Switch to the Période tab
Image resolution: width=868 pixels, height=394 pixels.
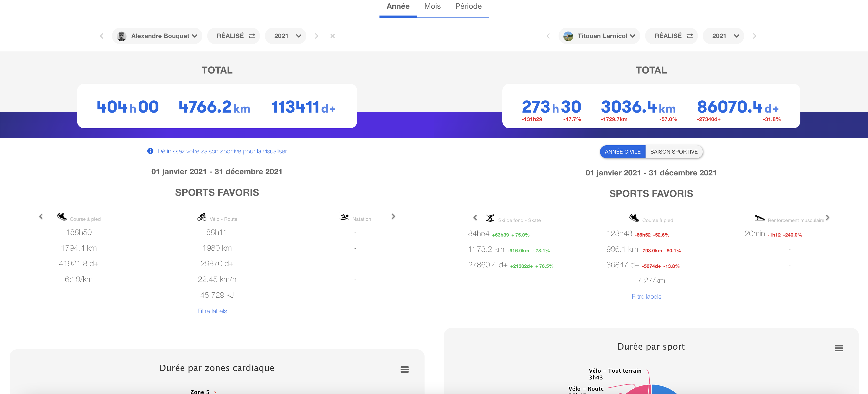pos(468,6)
